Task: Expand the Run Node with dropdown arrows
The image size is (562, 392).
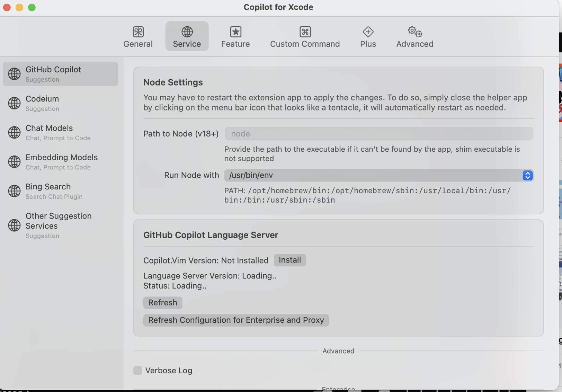Action: [x=527, y=176]
